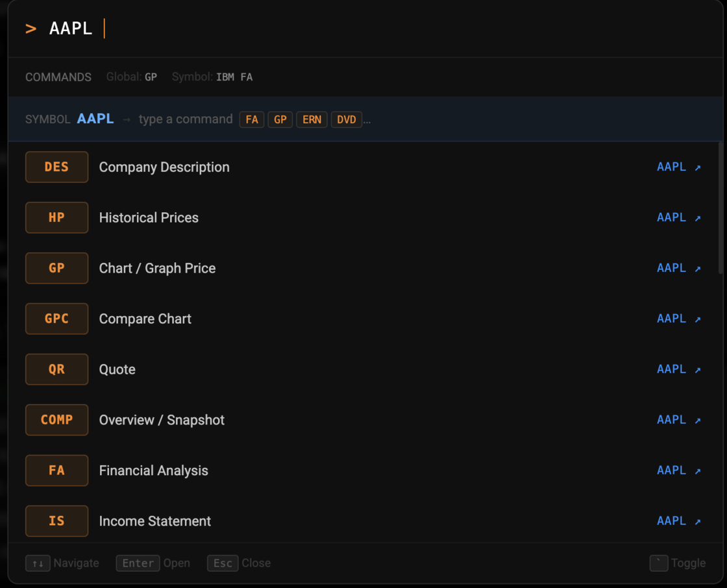Screen dimensions: 727x588
Task: Open the Quote command
Action: 363,369
